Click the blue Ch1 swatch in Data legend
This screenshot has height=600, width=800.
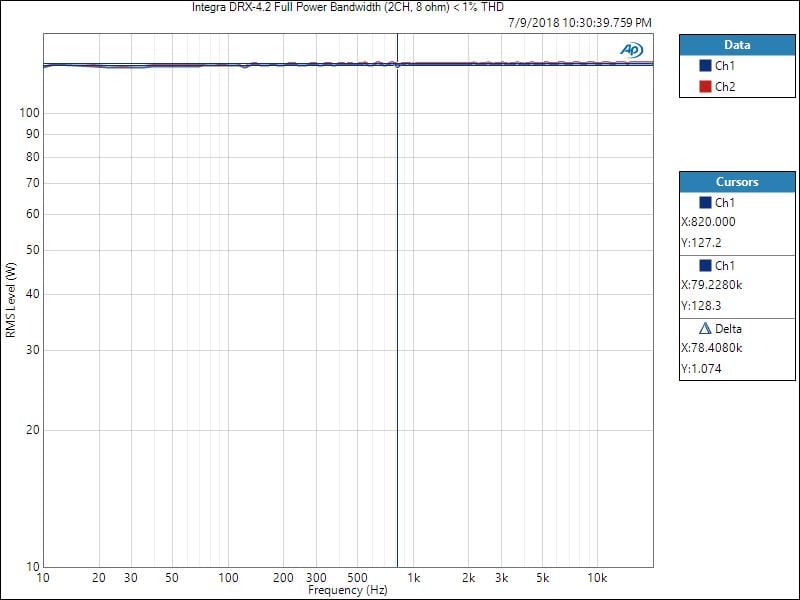pos(706,66)
